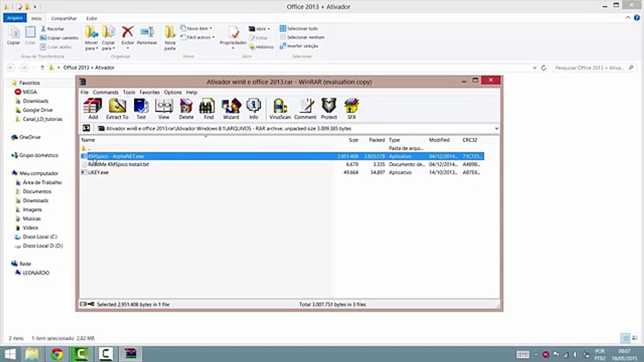The height and width of the screenshot is (362, 644).
Task: Click Selecionar tudo in Explorer ribbon
Action: (299, 29)
